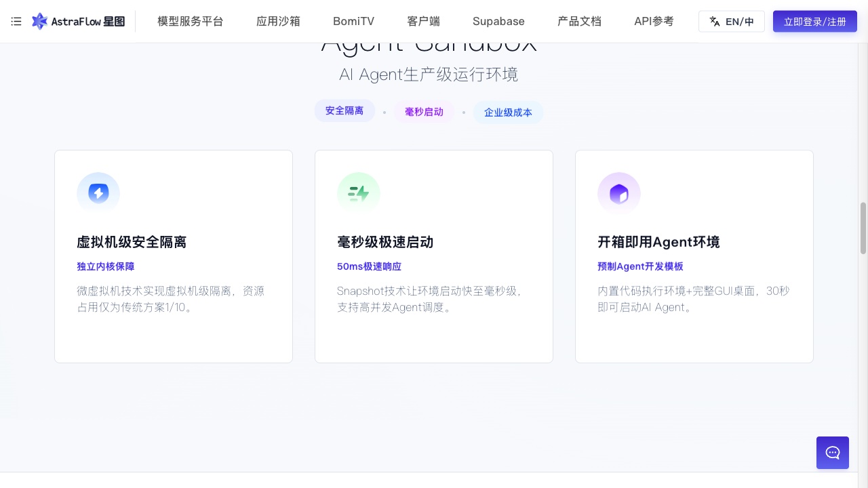Click the AstraFlow star logo
This screenshot has width=868, height=488.
[x=39, y=22]
